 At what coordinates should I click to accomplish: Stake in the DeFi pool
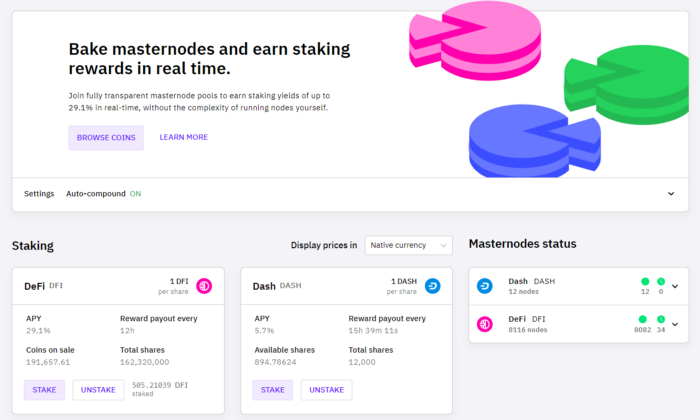[x=44, y=390]
